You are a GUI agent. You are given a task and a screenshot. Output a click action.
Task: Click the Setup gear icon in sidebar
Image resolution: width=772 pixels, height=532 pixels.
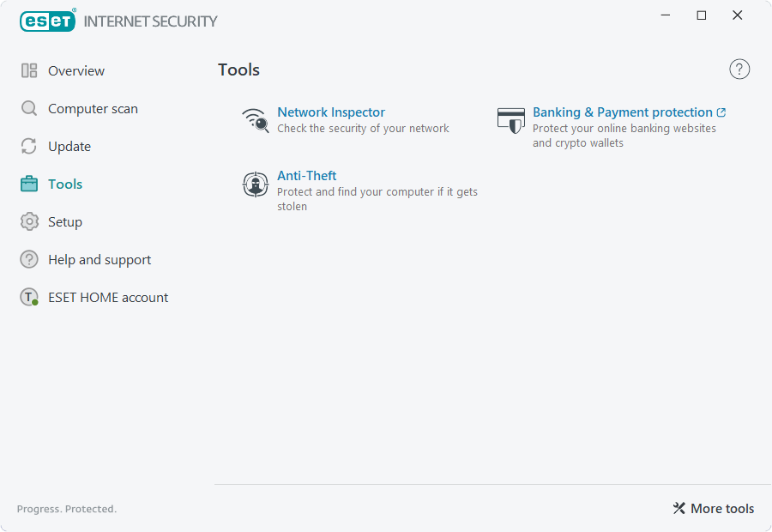click(x=29, y=222)
